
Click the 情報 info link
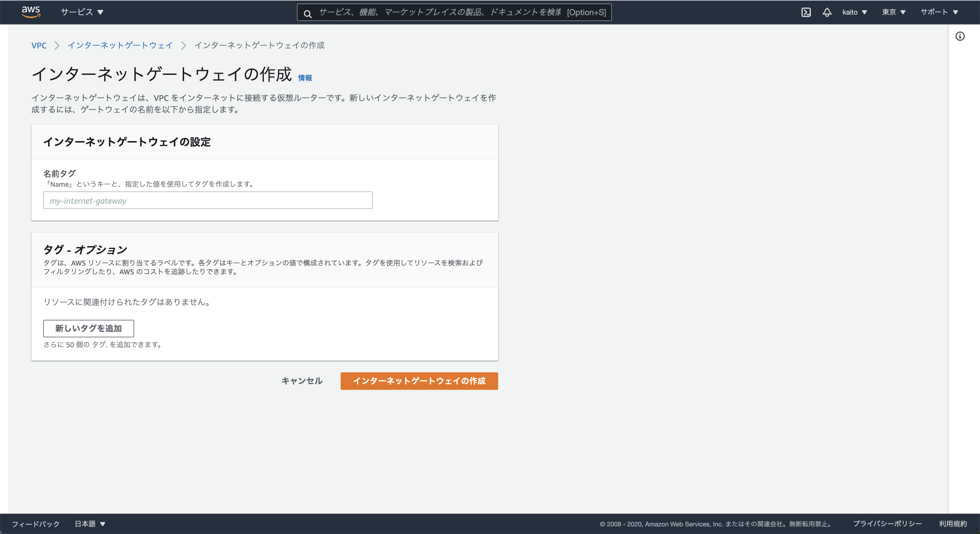tap(305, 78)
